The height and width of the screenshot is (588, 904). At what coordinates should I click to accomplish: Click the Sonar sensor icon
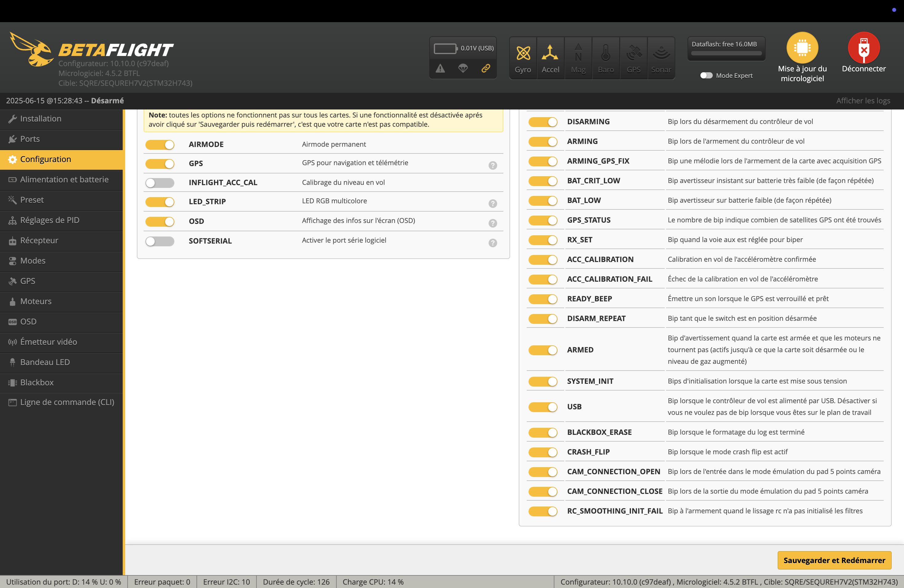661,53
